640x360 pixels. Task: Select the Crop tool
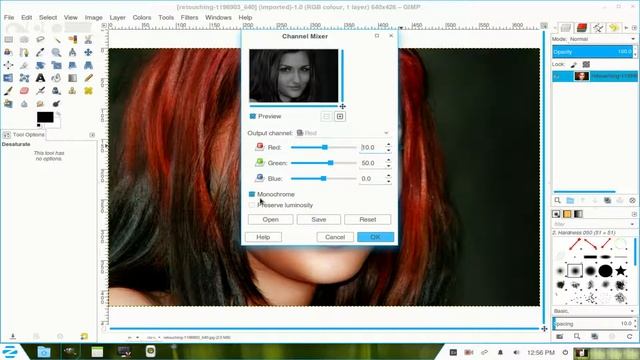click(24, 65)
